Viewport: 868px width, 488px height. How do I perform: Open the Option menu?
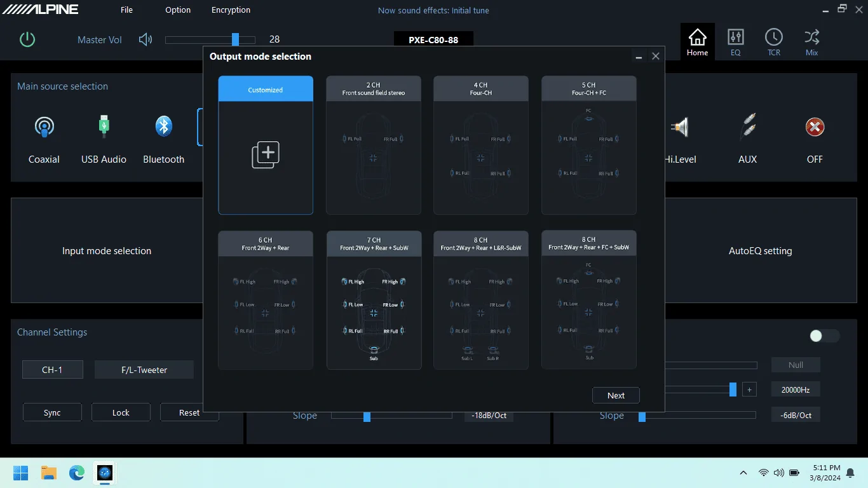[x=178, y=10]
